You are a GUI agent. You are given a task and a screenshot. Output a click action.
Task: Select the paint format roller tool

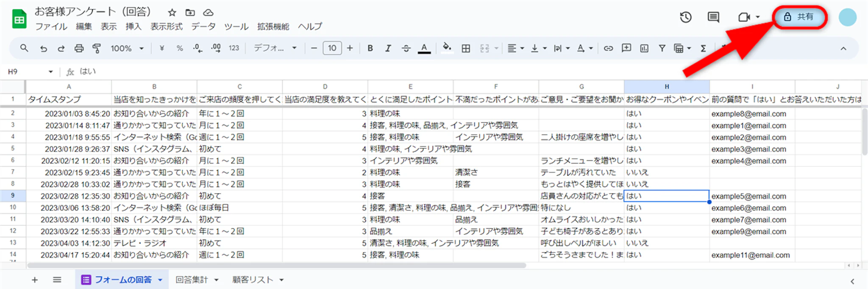[97, 48]
